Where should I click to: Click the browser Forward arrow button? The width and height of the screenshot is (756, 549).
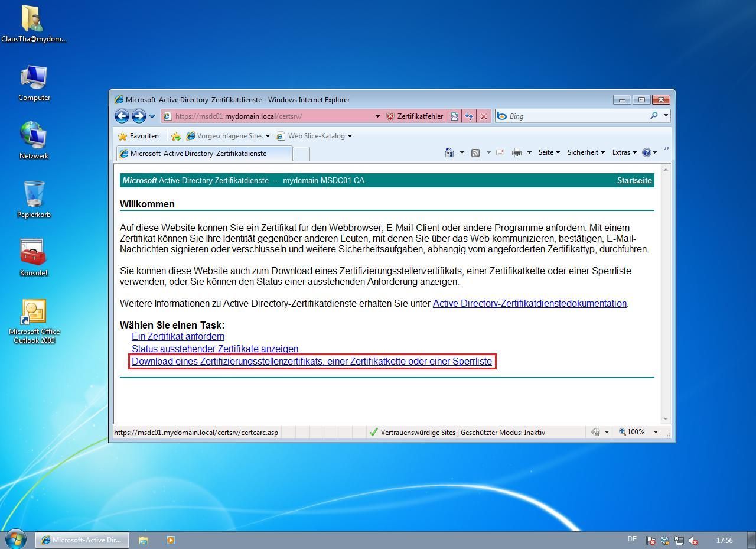[x=139, y=116]
